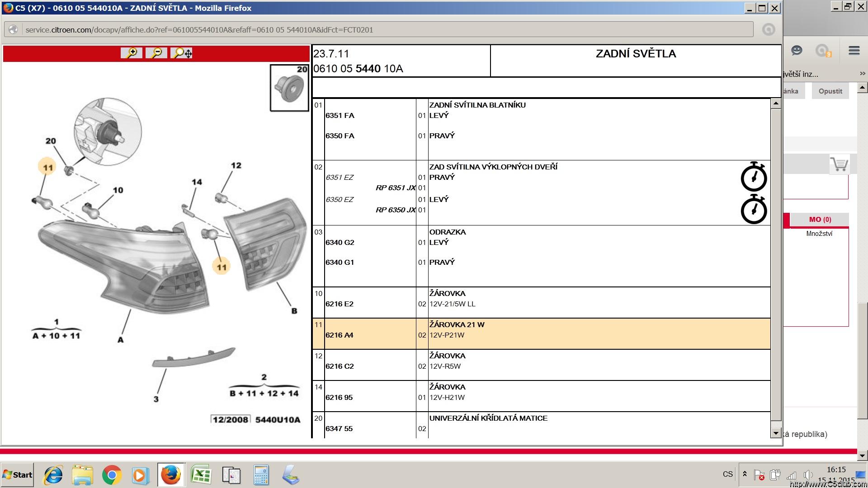Open the document copy taskbar icon
Image resolution: width=868 pixels, height=488 pixels.
[x=231, y=475]
